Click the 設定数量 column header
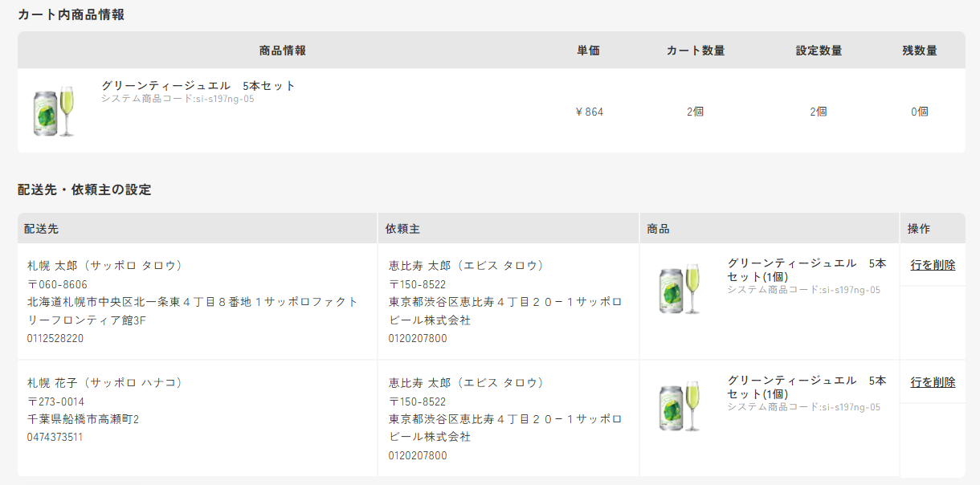Image resolution: width=980 pixels, height=485 pixels. (x=819, y=51)
